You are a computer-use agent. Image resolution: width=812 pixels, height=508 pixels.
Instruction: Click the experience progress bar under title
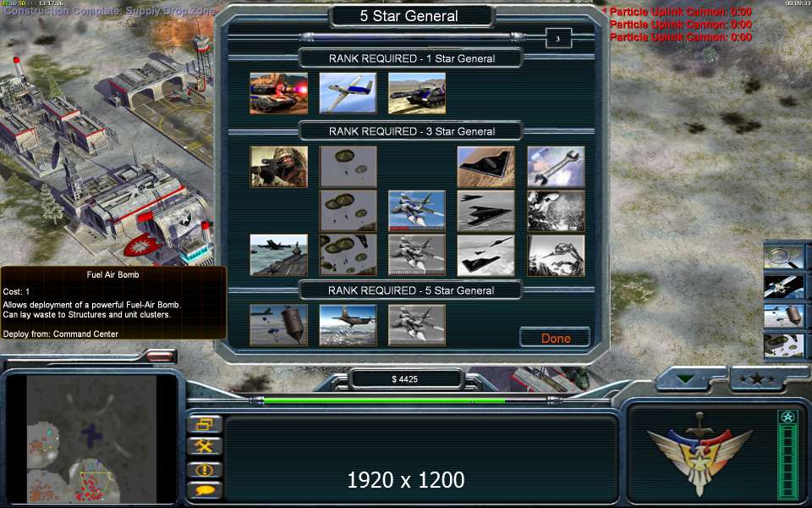[x=414, y=36]
